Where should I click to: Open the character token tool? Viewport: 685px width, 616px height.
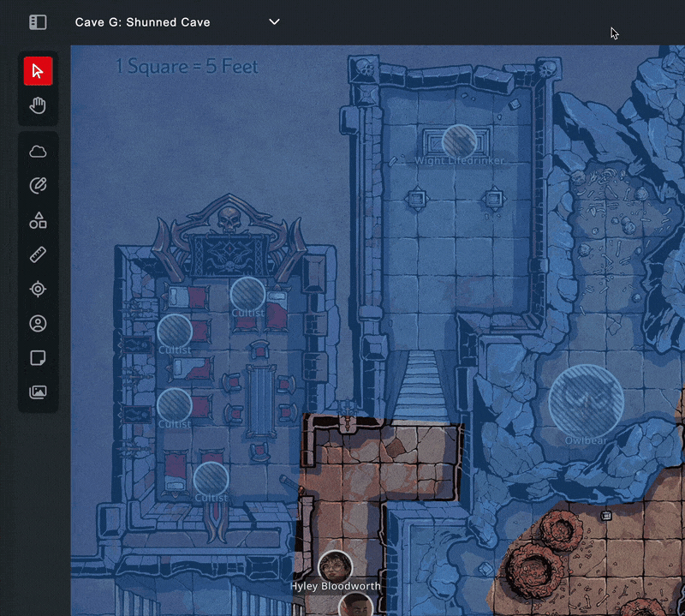pos(38,324)
